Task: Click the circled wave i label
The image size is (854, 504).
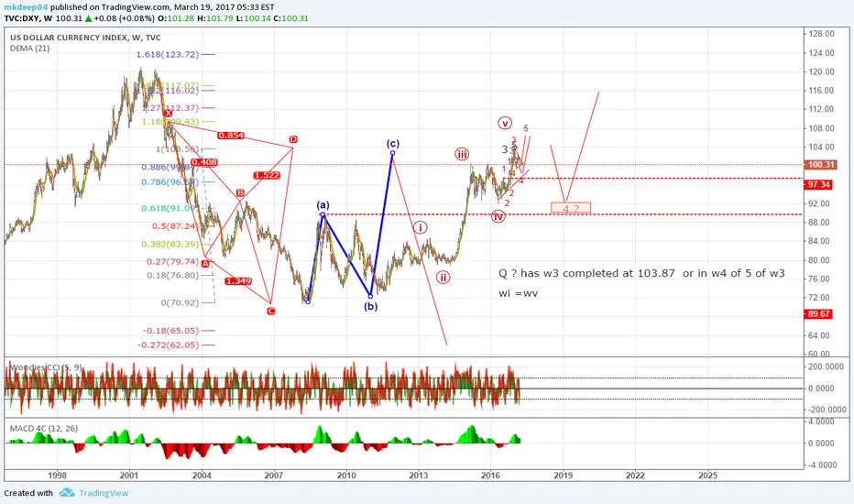Action: click(x=420, y=228)
